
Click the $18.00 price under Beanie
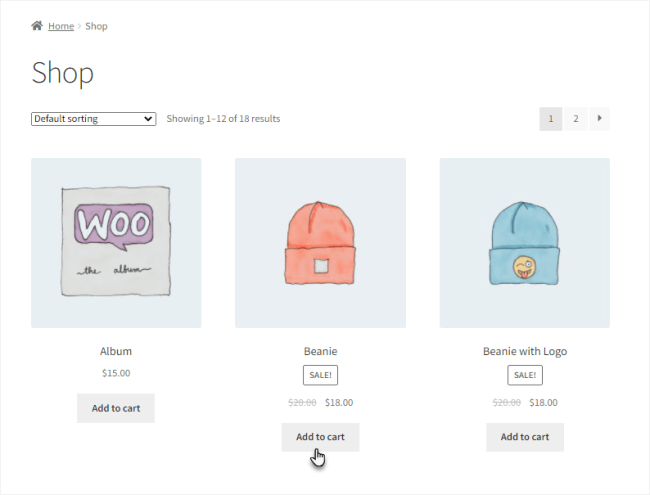(x=339, y=403)
